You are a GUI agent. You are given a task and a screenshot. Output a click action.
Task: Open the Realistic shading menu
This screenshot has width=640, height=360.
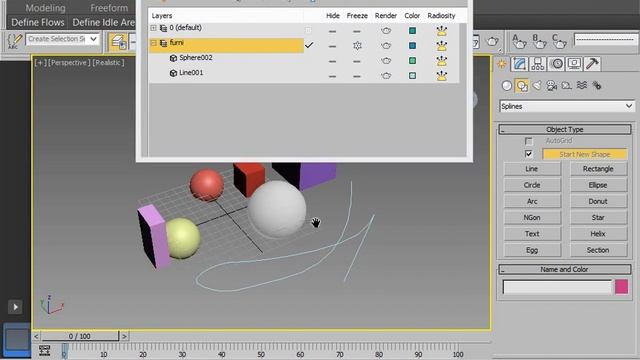108,63
